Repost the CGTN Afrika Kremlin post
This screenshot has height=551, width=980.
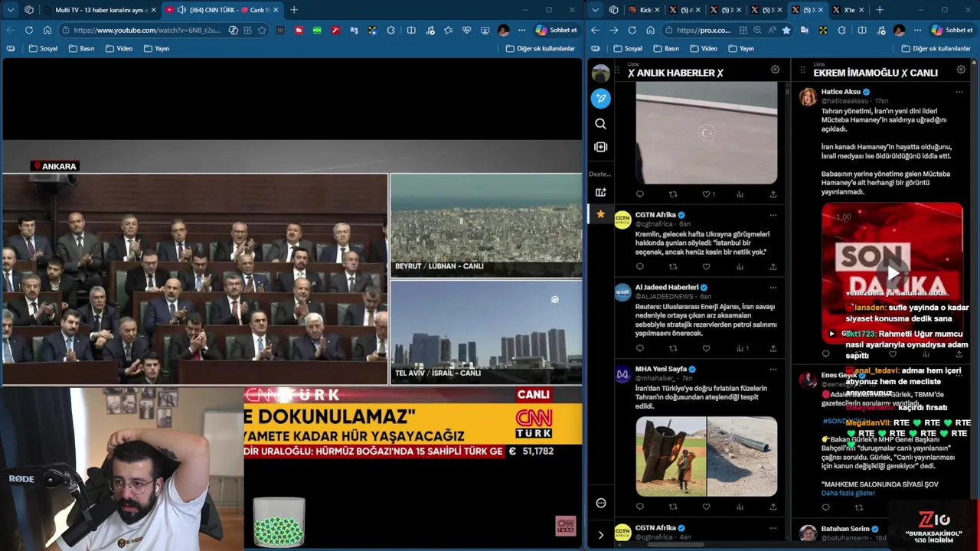pos(673,267)
